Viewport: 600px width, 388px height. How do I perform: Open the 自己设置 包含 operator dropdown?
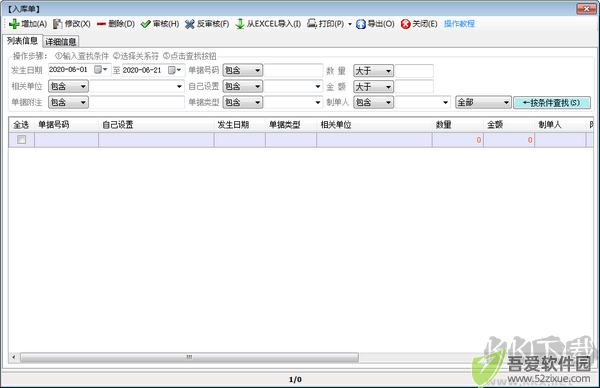click(243, 86)
